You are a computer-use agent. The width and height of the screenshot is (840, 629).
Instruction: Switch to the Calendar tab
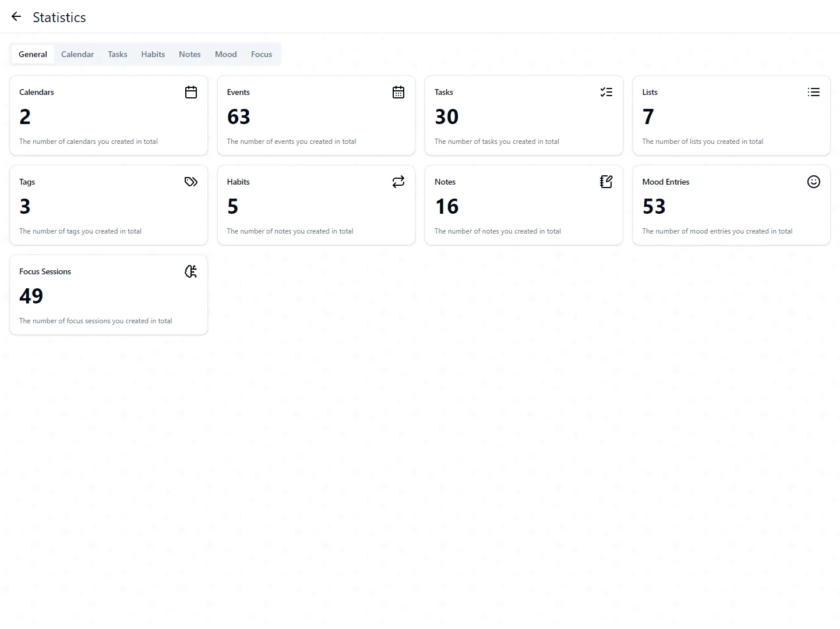coord(77,54)
